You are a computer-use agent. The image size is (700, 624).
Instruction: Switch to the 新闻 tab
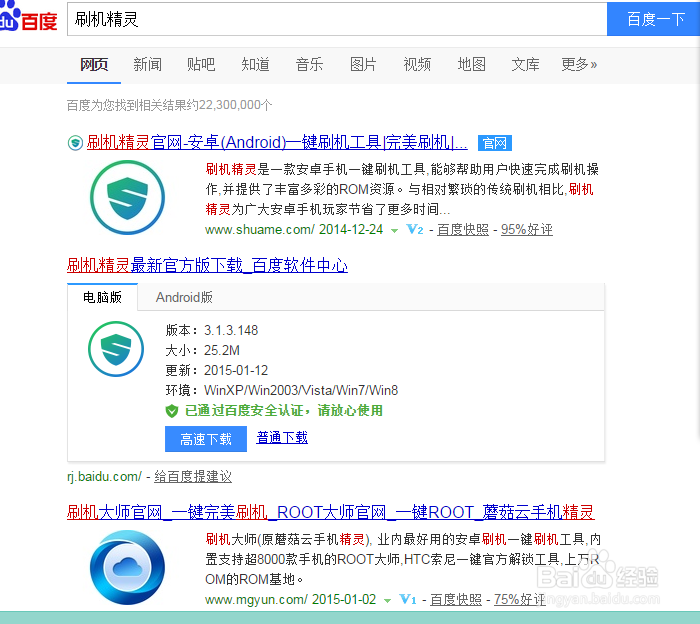(x=147, y=65)
